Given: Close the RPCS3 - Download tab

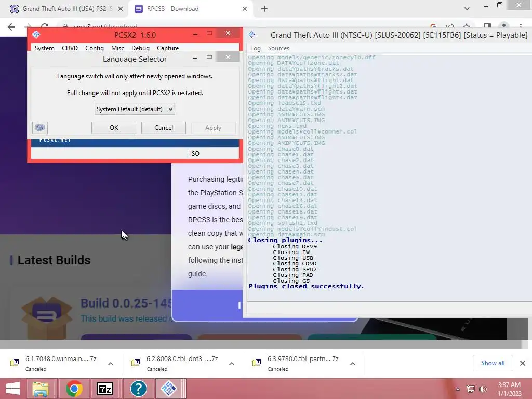Looking at the screenshot, I should pos(245,9).
